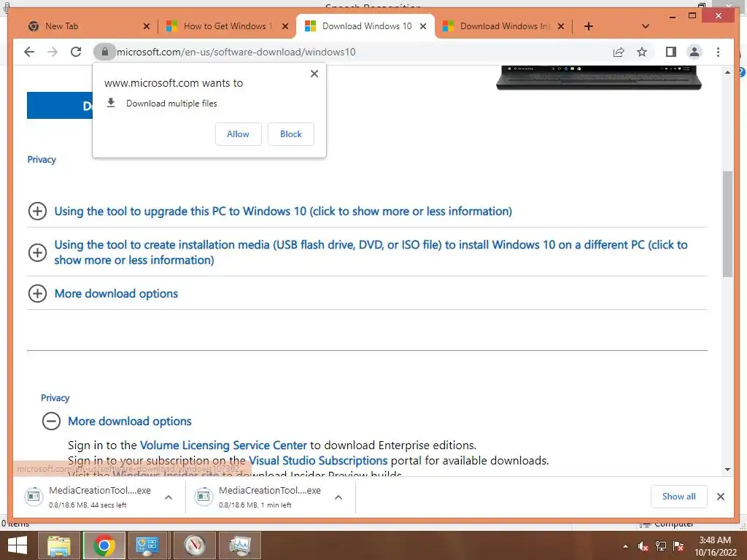Screen dimensions: 747x560
Task: Open options chevron for second download
Action: point(338,497)
